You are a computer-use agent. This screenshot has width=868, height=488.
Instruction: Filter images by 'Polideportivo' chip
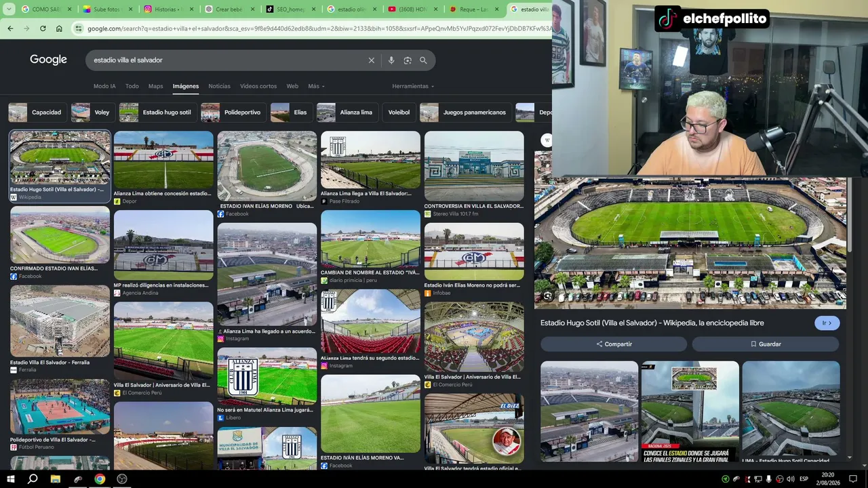click(233, 113)
